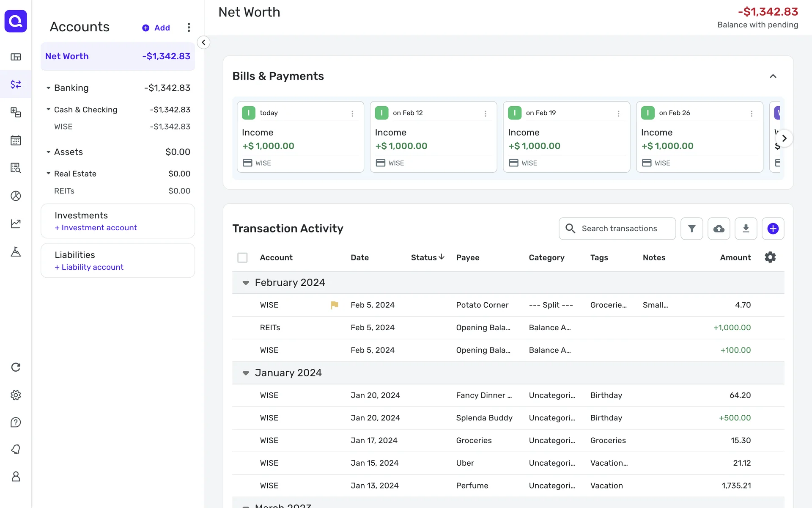
Task: Click the refresh icon in sidebar
Action: pos(16,367)
